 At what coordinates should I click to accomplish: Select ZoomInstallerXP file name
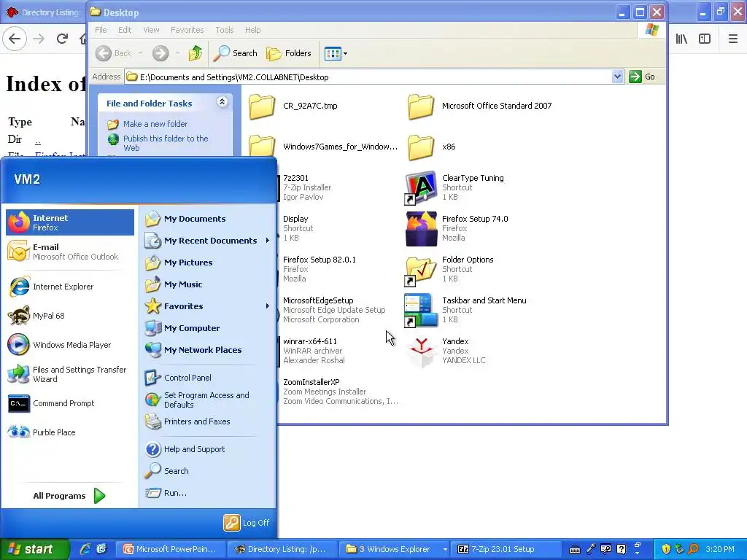(311, 382)
